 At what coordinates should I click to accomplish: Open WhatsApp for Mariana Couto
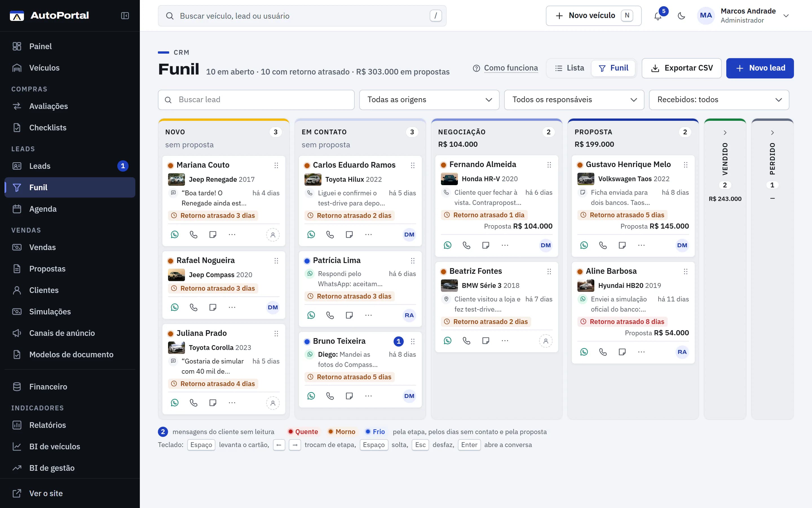[175, 235]
